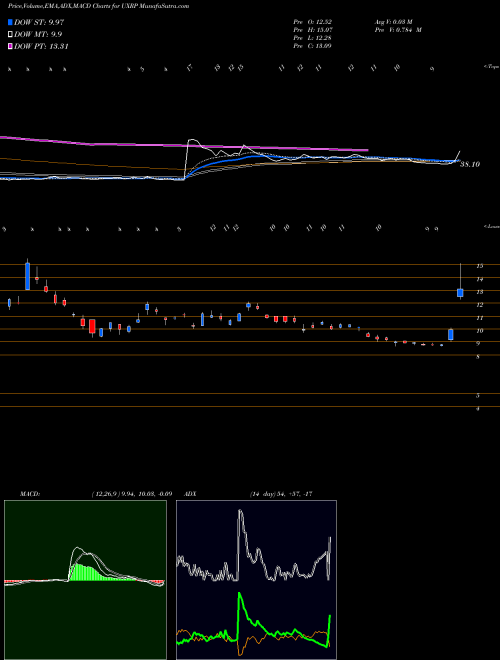500x660 pixels.
Task: Click price axis label 13
Action: 479,292
